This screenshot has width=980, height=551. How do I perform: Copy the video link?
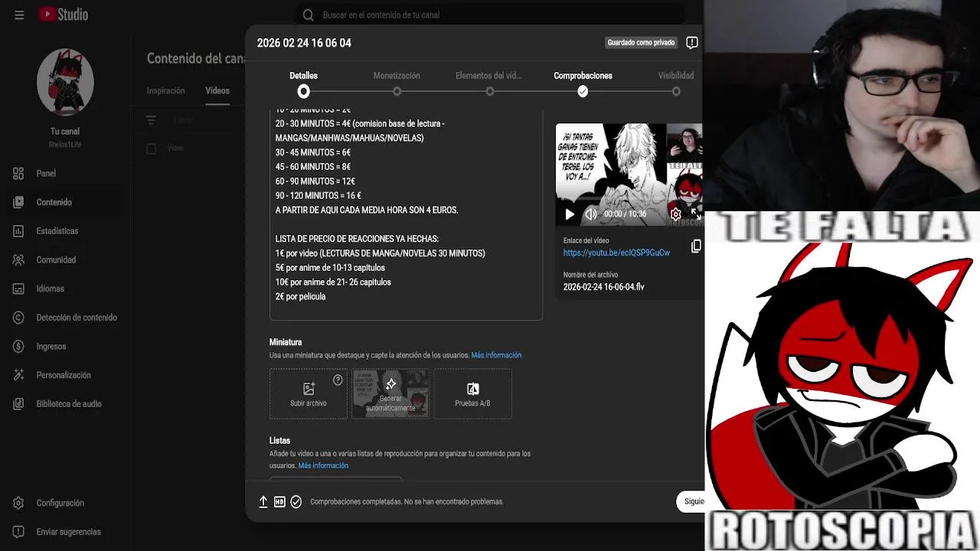pos(695,246)
